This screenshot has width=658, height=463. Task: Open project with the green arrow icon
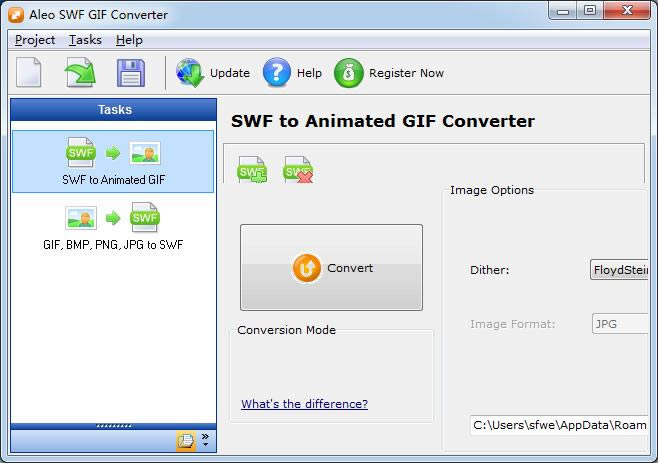[x=80, y=73]
